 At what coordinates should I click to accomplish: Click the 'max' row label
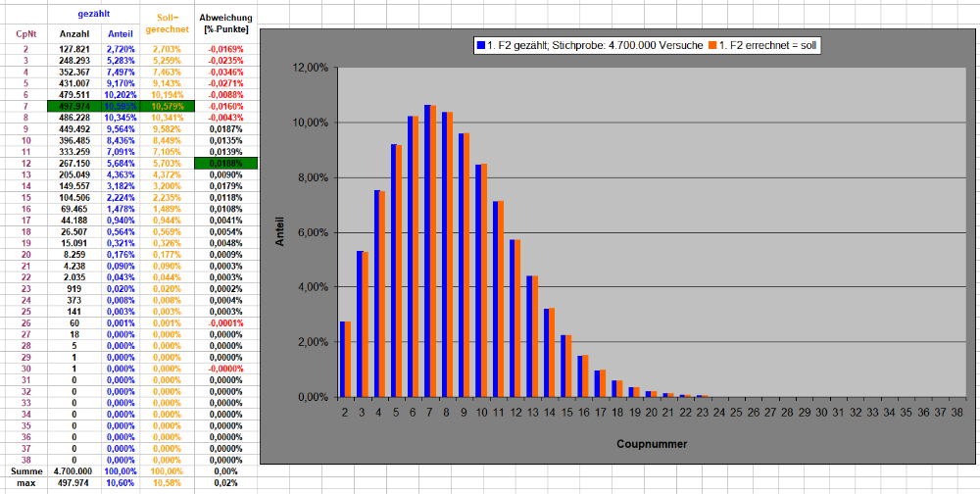[x=25, y=483]
